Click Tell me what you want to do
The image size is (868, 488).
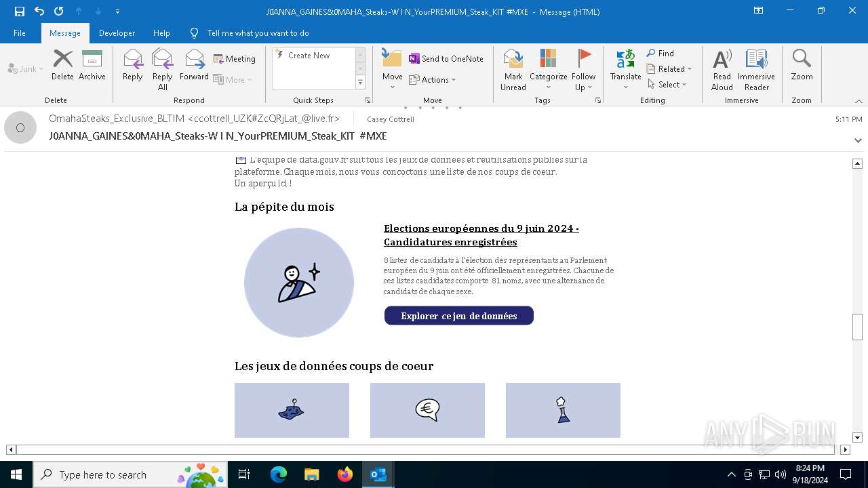[x=258, y=33]
